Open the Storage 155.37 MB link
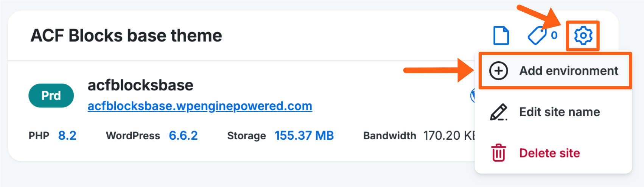 click(304, 136)
